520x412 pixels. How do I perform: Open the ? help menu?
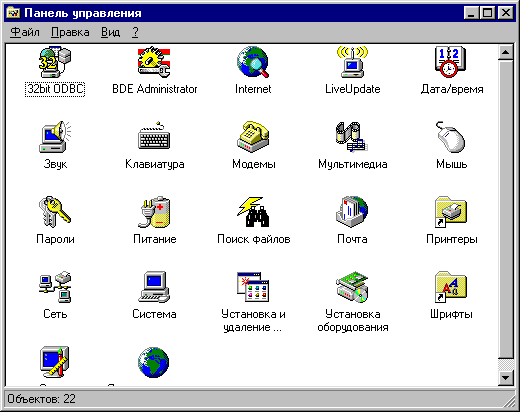[x=135, y=32]
